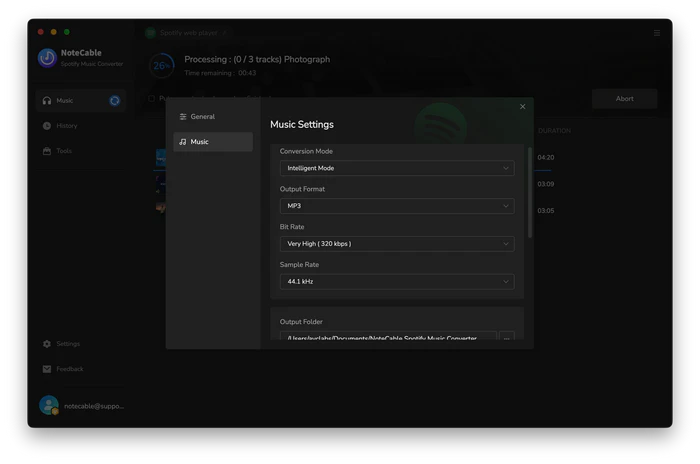
Task: Open Music section in sidebar
Action: click(81, 101)
